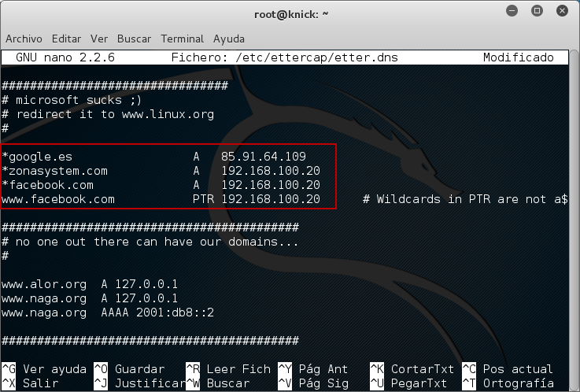Click the *facebook.com wildcard entry
Image resolution: width=580 pixels, height=392 pixels.
(x=48, y=185)
